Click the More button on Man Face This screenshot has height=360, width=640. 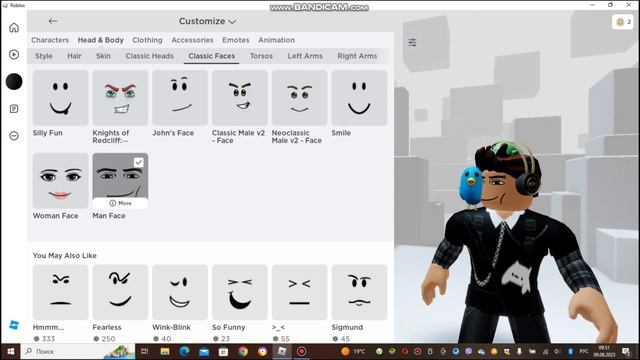pos(120,203)
